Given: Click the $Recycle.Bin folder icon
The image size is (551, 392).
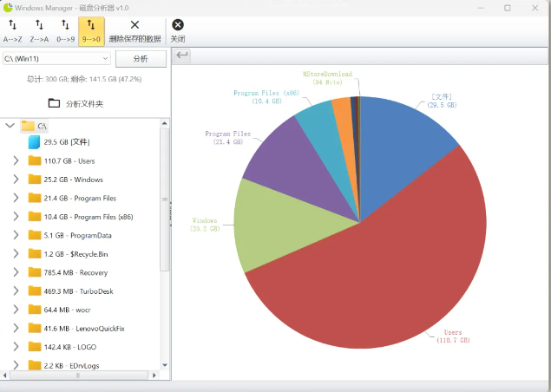Looking at the screenshot, I should click(x=35, y=253).
